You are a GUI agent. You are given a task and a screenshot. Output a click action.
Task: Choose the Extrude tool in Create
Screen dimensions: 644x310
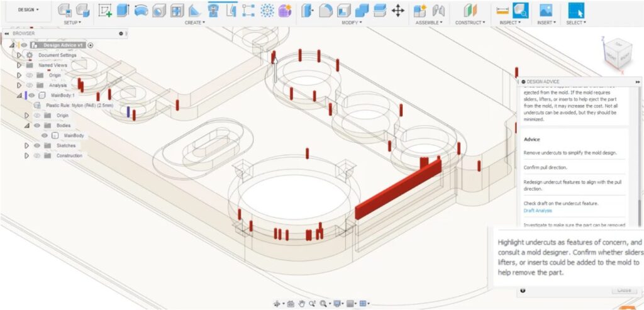coord(123,10)
